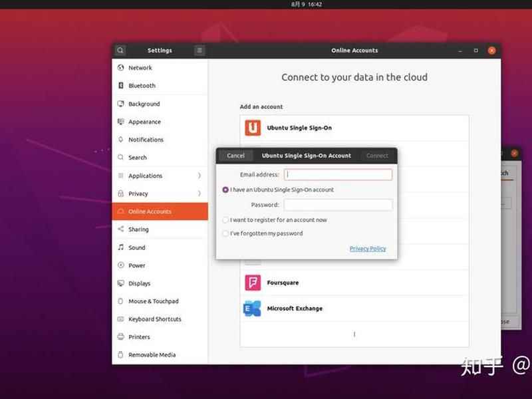
Task: Click the Displays monitor icon
Action: point(120,283)
